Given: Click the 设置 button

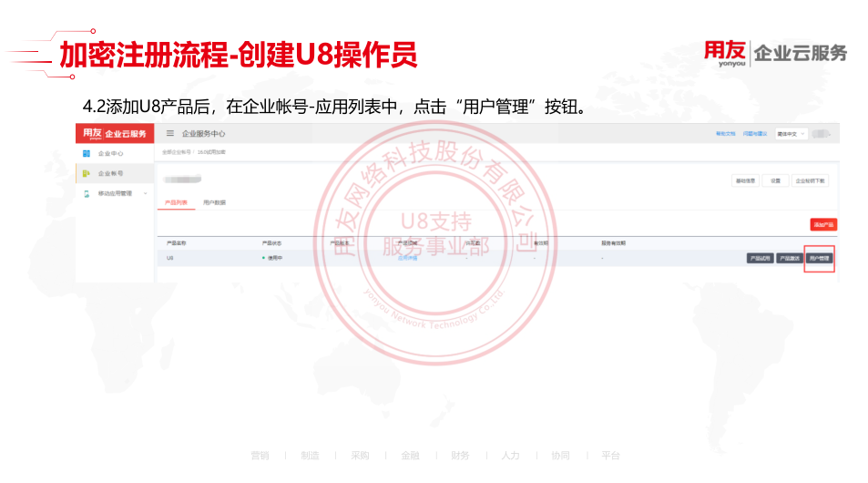Looking at the screenshot, I should click(776, 180).
